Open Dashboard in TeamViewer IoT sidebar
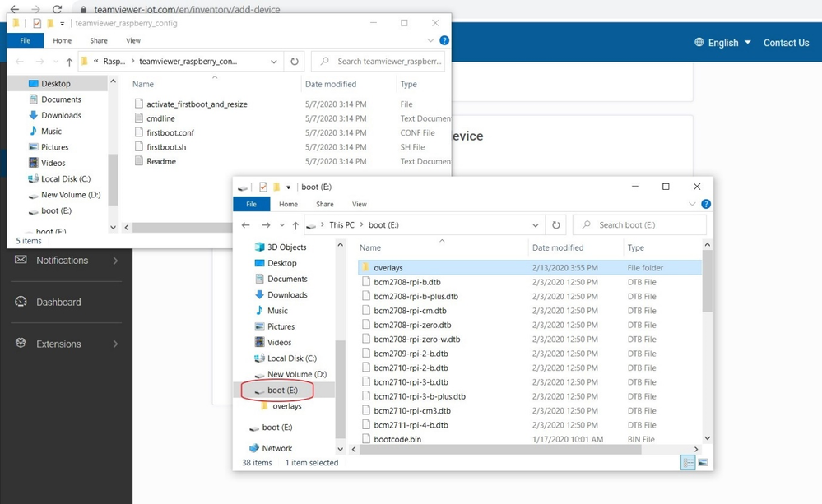The height and width of the screenshot is (504, 822). (58, 303)
